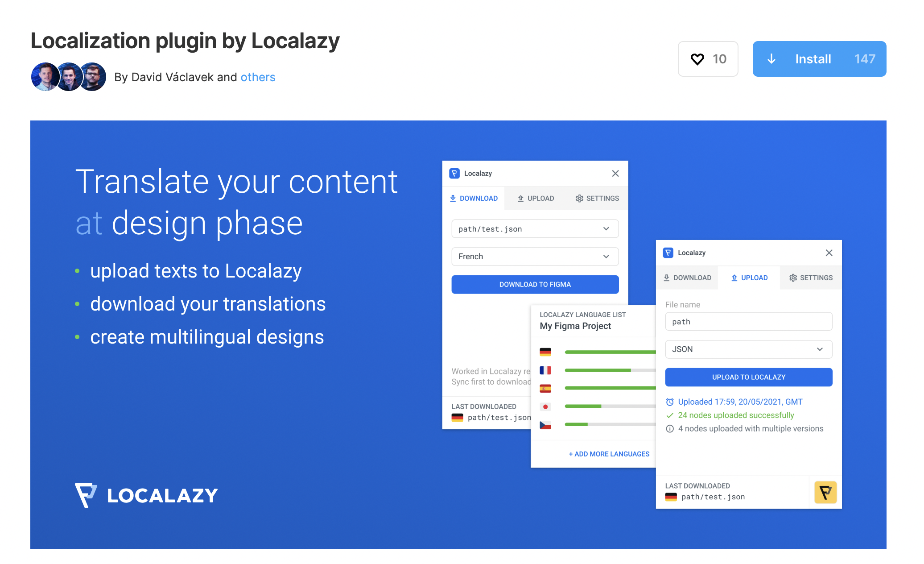This screenshot has height=564, width=924.
Task: Click the yellow Localazy logo button
Action: coord(825,493)
